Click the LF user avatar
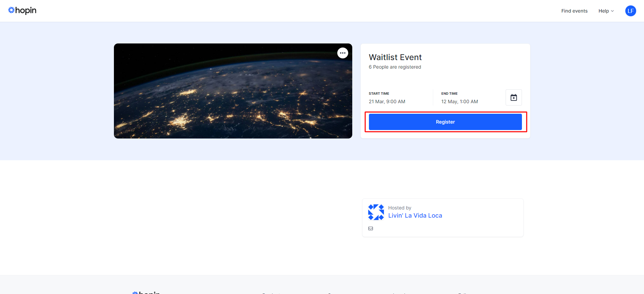This screenshot has width=644, height=294. 631,11
